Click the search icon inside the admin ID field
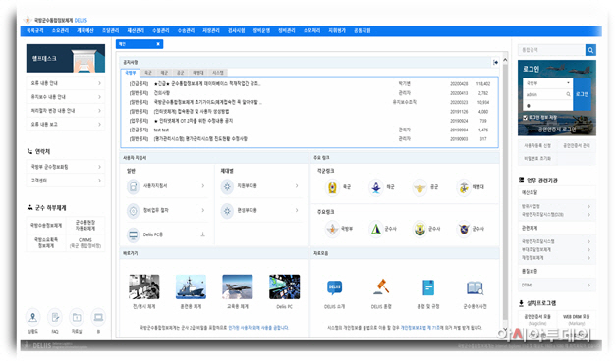Viewport: 616px width, 364px height. point(568,94)
